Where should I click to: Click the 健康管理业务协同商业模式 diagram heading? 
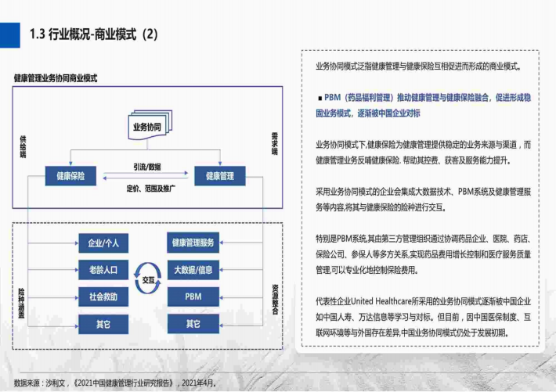[x=56, y=78]
